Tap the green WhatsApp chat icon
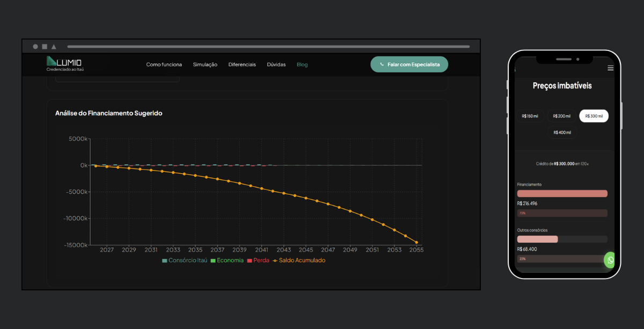This screenshot has height=329, width=644. pos(610,260)
